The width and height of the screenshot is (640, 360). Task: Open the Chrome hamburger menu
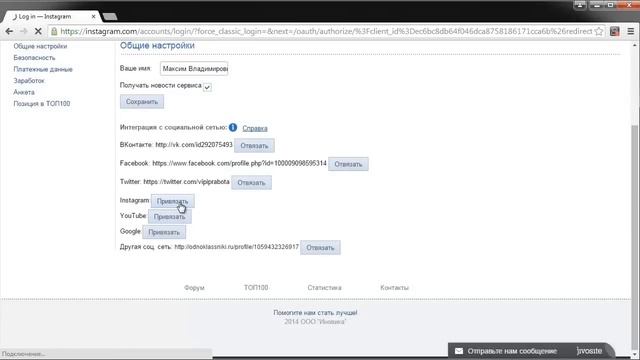tap(630, 31)
